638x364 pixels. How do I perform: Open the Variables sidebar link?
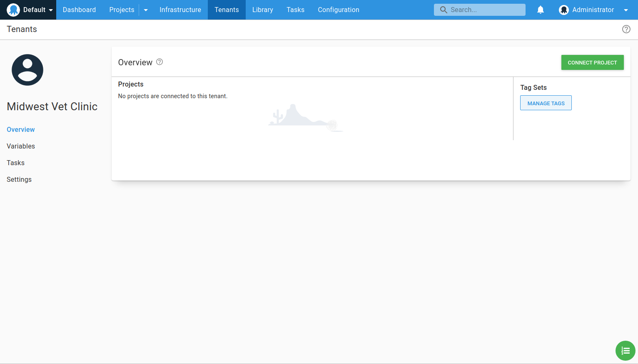click(x=21, y=146)
